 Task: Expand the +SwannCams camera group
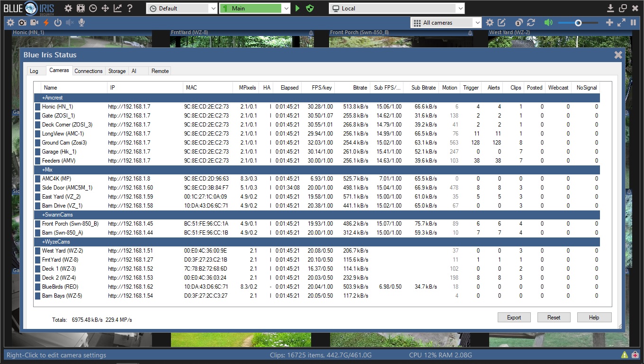pos(317,215)
